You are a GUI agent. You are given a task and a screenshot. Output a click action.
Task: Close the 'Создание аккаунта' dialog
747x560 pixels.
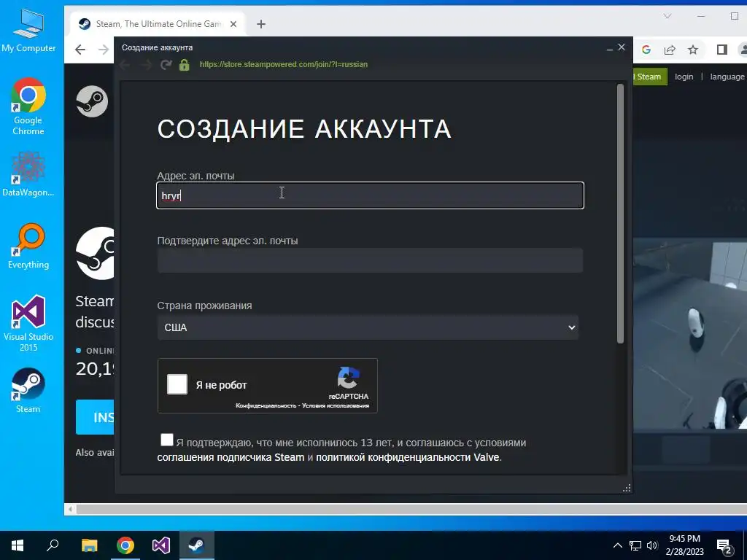click(622, 47)
